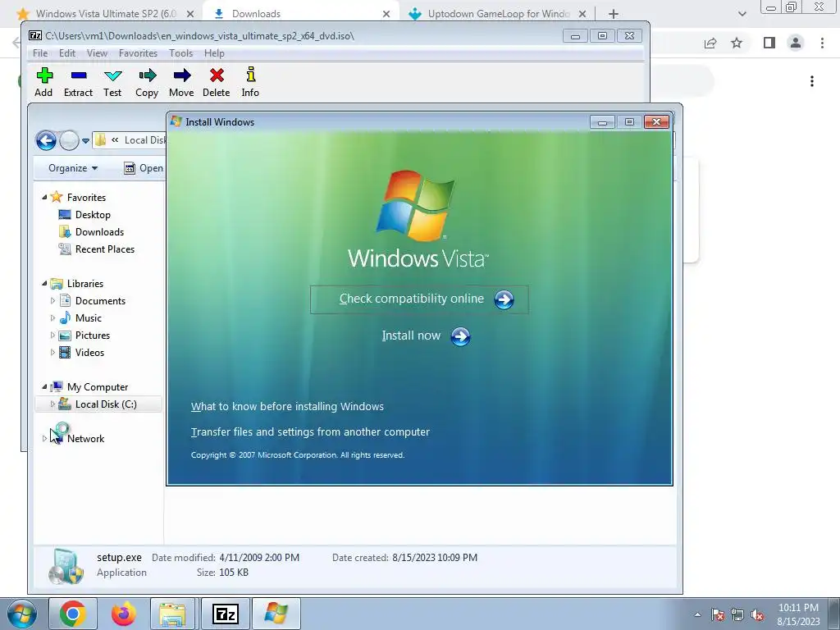The image size is (840, 630).
Task: Click the Music library icon
Action: (65, 317)
